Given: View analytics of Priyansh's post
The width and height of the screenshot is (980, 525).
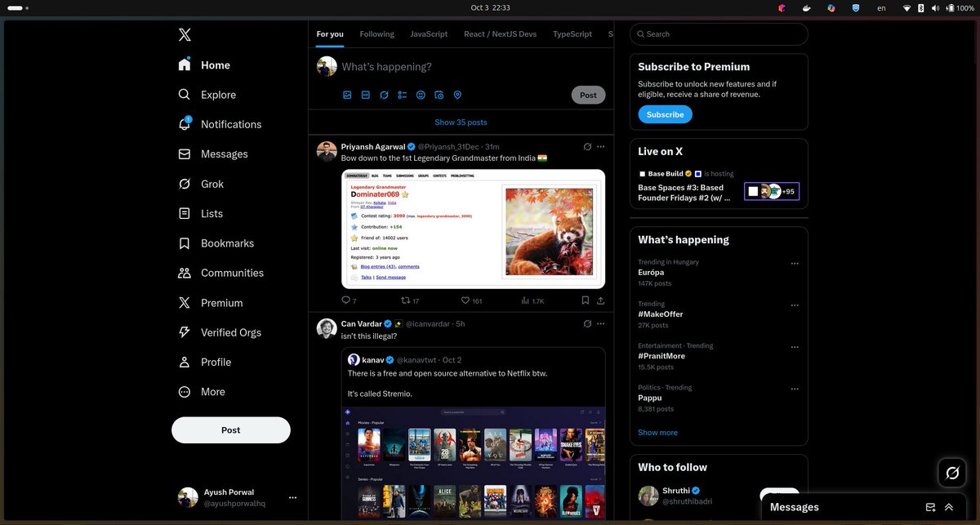Looking at the screenshot, I should tap(532, 300).
